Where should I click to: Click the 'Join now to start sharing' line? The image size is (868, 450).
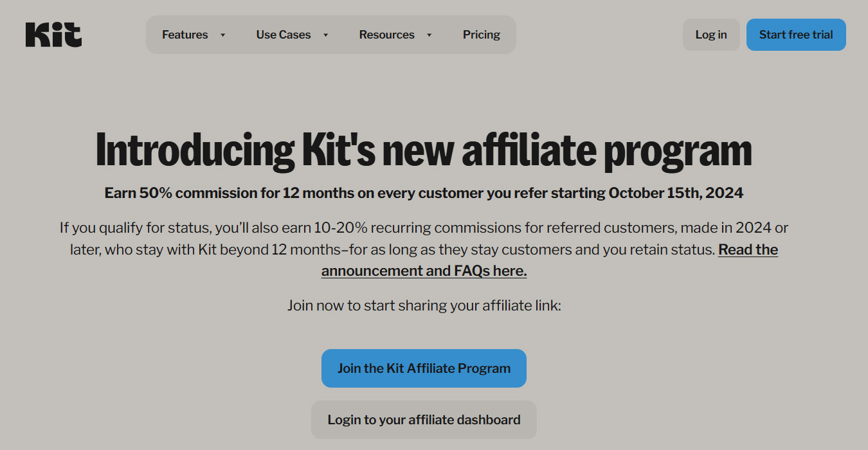[424, 305]
